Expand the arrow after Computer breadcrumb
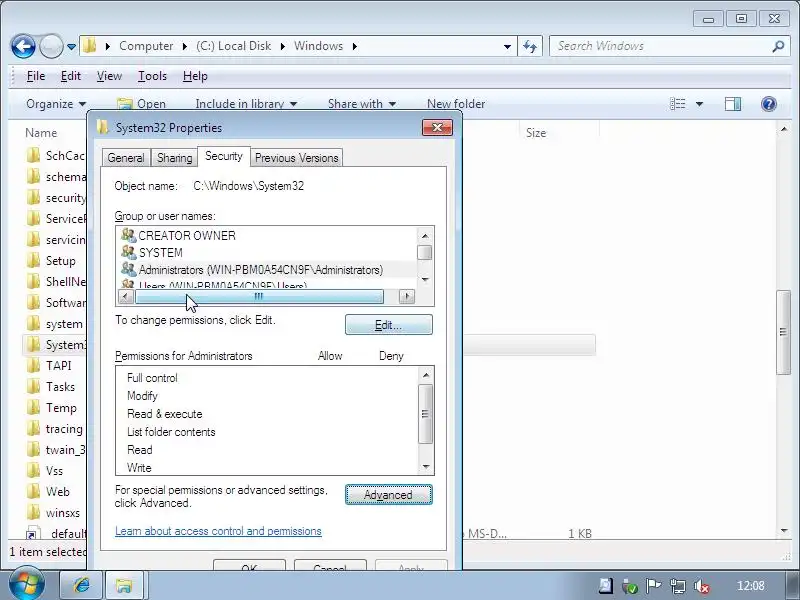 pos(185,46)
